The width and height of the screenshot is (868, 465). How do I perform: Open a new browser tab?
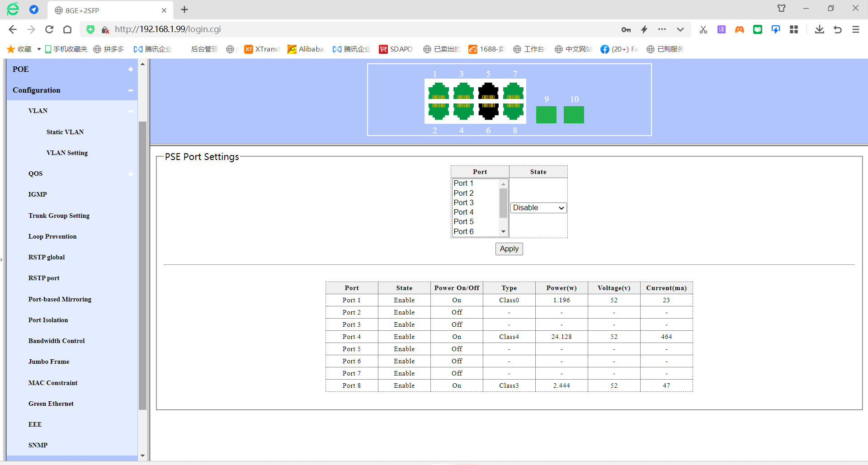tap(184, 10)
